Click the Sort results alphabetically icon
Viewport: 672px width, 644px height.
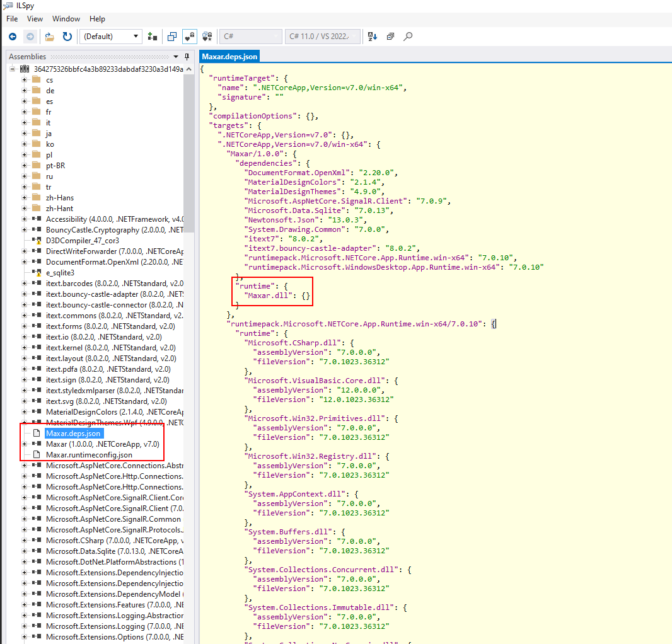pyautogui.click(x=372, y=37)
